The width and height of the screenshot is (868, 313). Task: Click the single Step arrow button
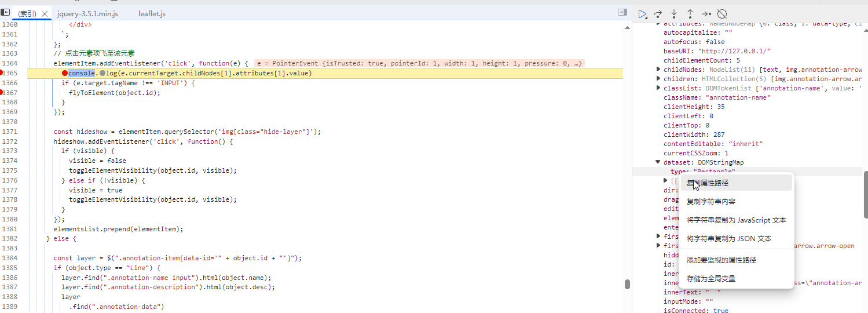(706, 13)
